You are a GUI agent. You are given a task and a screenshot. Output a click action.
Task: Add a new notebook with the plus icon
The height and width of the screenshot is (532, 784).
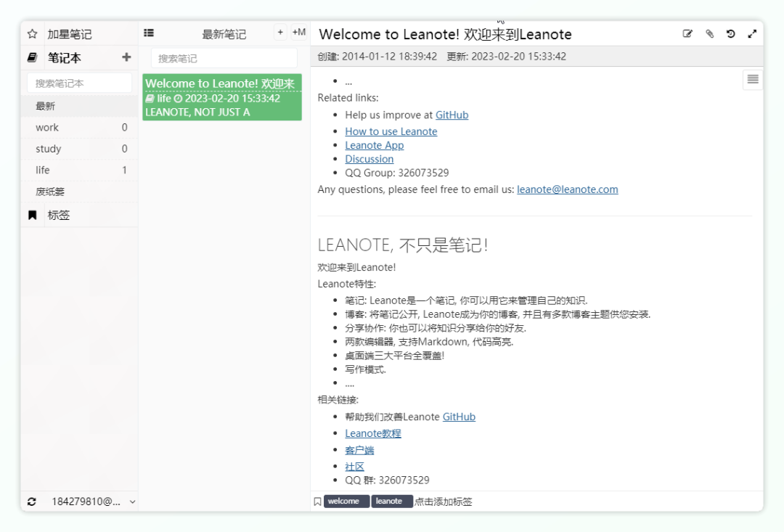(x=126, y=57)
